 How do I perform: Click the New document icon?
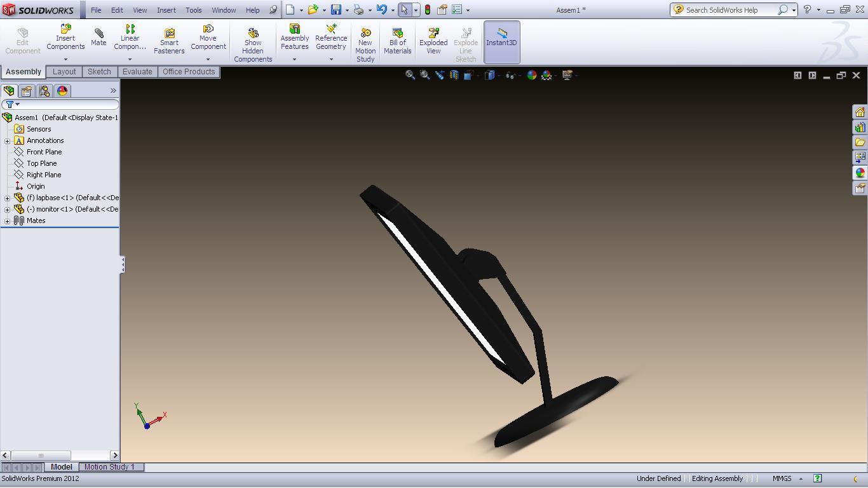point(290,10)
